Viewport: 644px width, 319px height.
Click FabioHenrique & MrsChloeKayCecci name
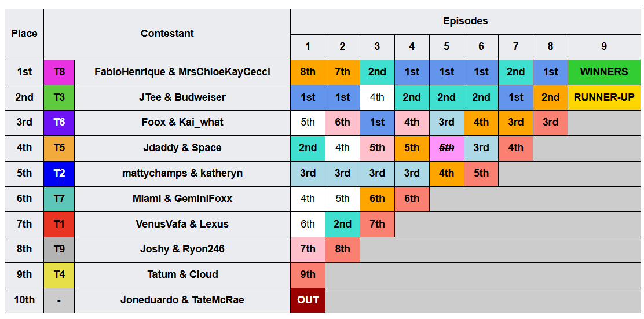pos(182,72)
